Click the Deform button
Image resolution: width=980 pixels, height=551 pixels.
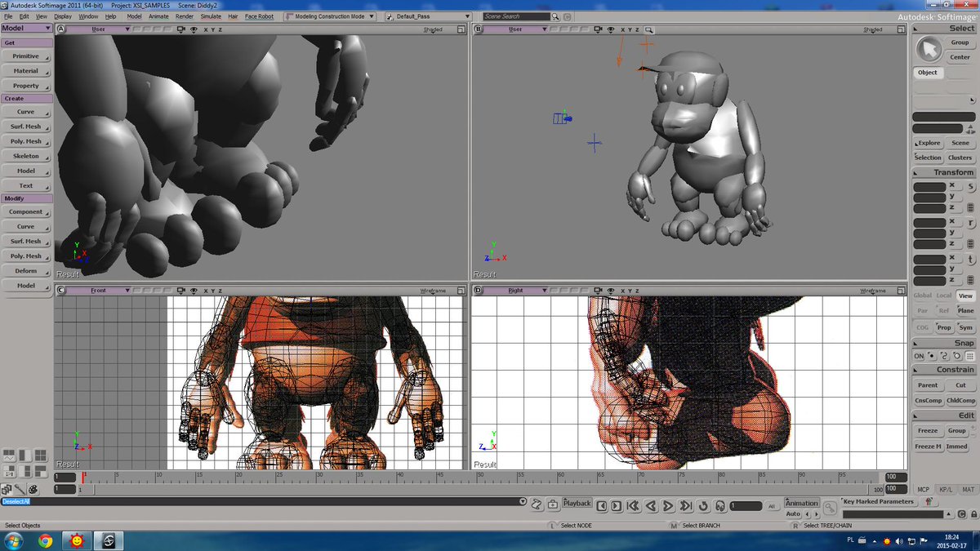click(25, 271)
